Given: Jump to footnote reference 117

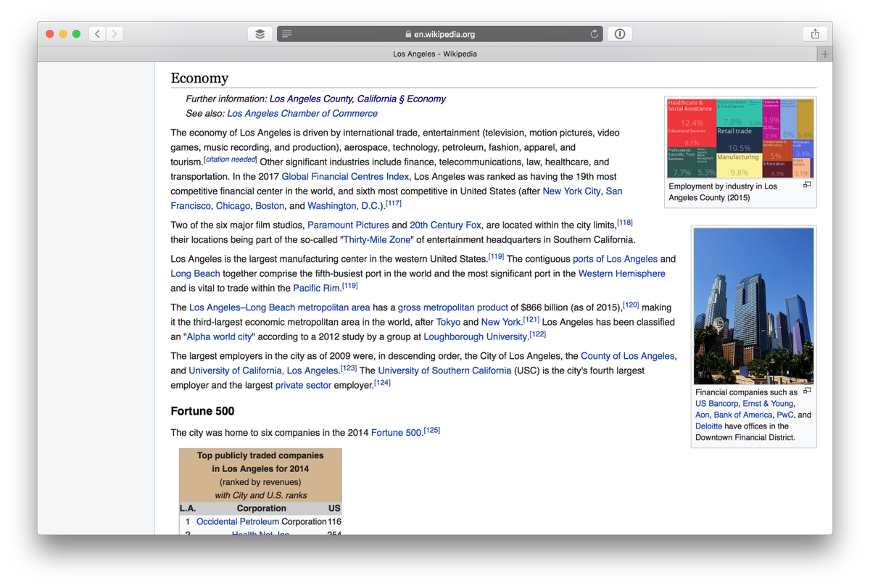Looking at the screenshot, I should (x=394, y=204).
